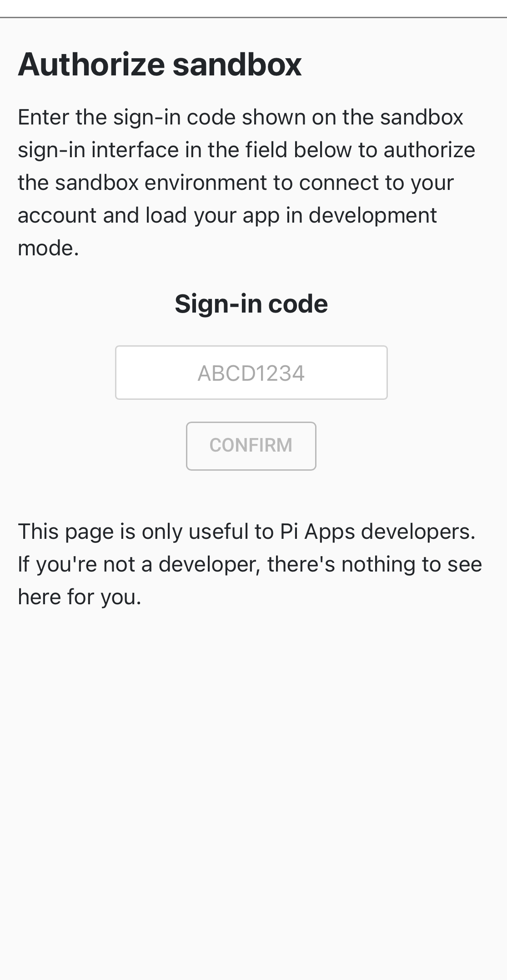The image size is (507, 980).
Task: Click the phrase sign-in interface in the instructions
Action: click(98, 150)
